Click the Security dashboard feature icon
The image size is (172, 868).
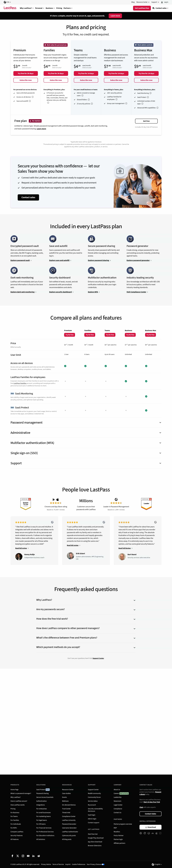pyautogui.click(x=53, y=270)
